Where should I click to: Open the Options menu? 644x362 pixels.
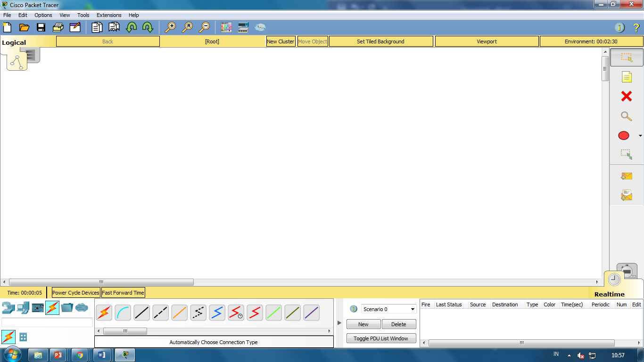pos(43,15)
